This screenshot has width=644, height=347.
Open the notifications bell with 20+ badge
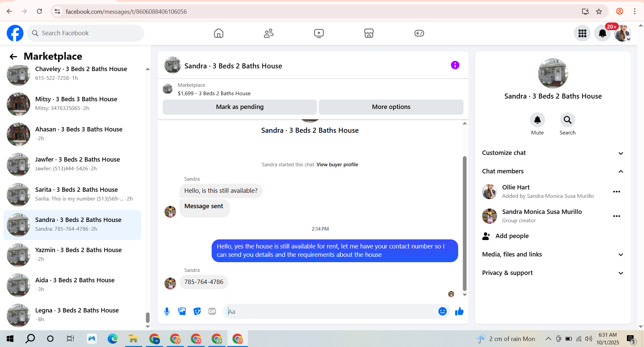pyautogui.click(x=602, y=33)
